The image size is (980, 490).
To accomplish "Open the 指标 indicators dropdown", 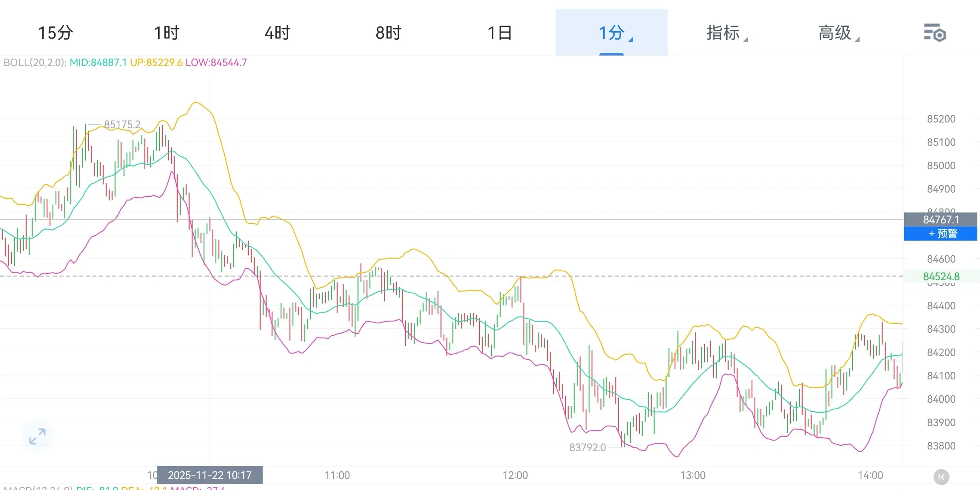I will pos(724,33).
